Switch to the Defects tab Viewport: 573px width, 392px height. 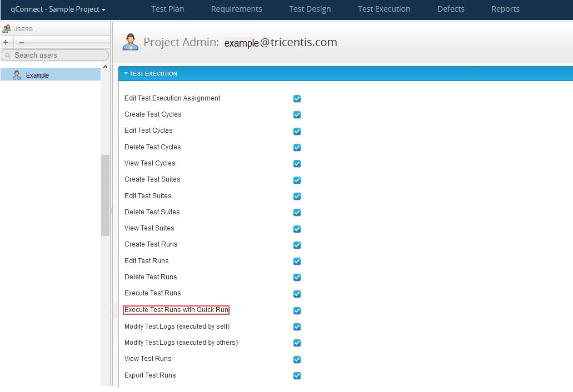[x=451, y=9]
